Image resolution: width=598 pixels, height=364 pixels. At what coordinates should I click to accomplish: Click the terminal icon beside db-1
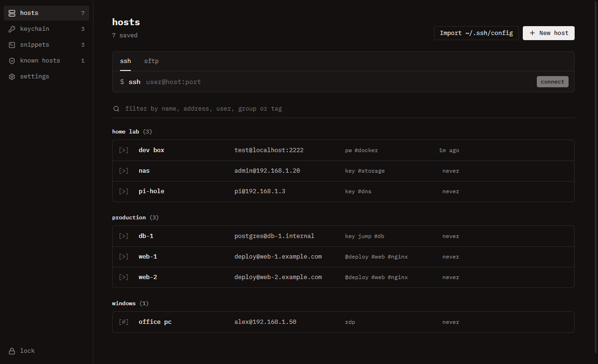[x=123, y=236]
